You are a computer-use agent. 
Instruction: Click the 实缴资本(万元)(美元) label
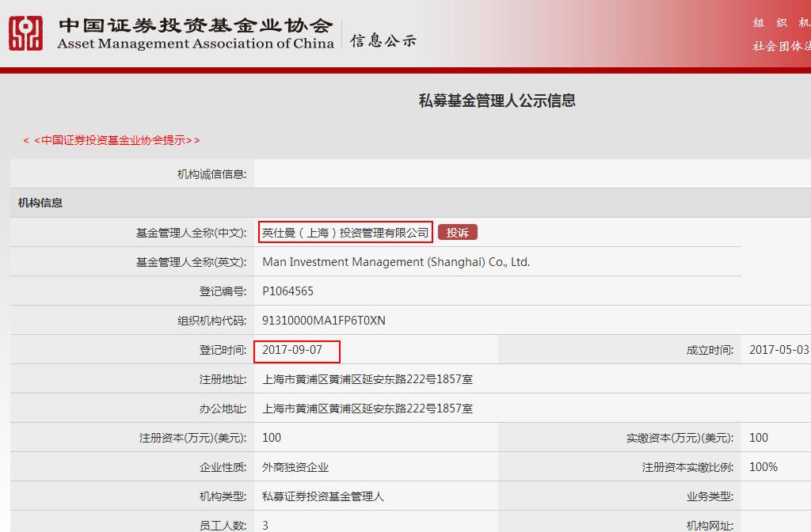click(680, 439)
